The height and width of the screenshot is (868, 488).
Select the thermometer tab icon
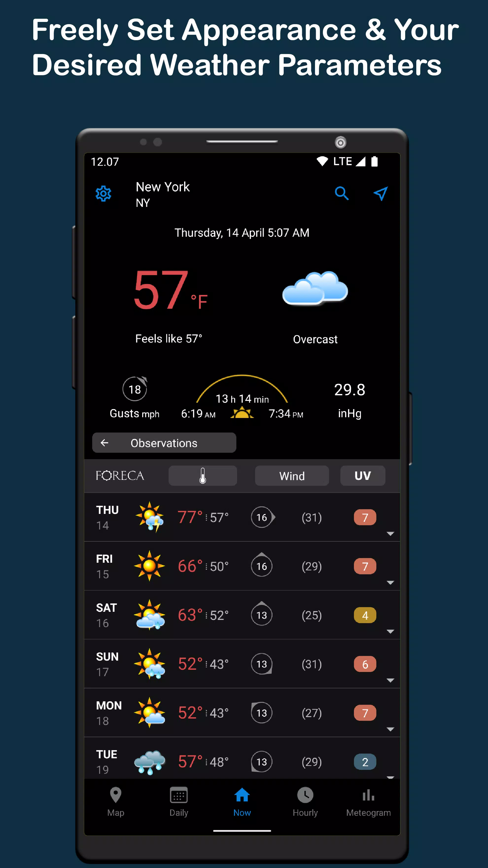tap(203, 475)
